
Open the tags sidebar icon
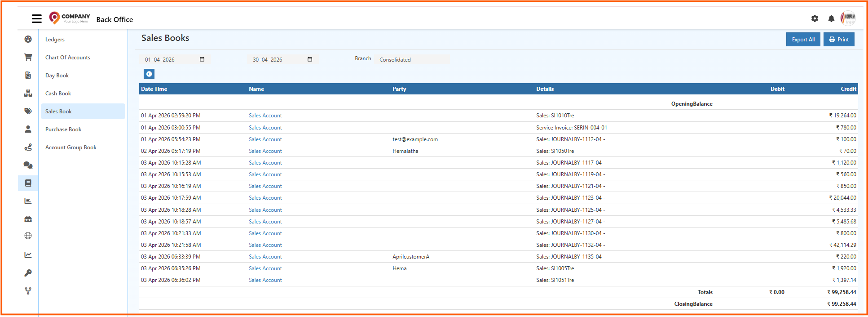coord(28,111)
